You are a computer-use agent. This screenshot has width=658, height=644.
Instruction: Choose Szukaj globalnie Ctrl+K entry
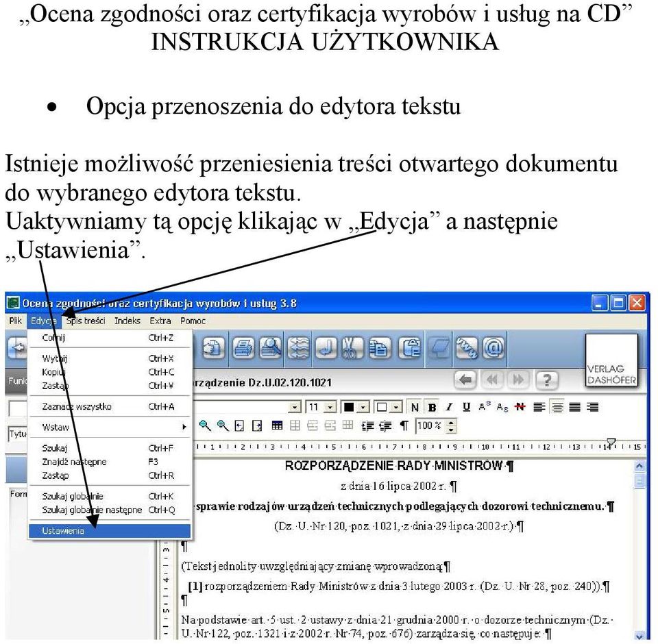(110, 496)
